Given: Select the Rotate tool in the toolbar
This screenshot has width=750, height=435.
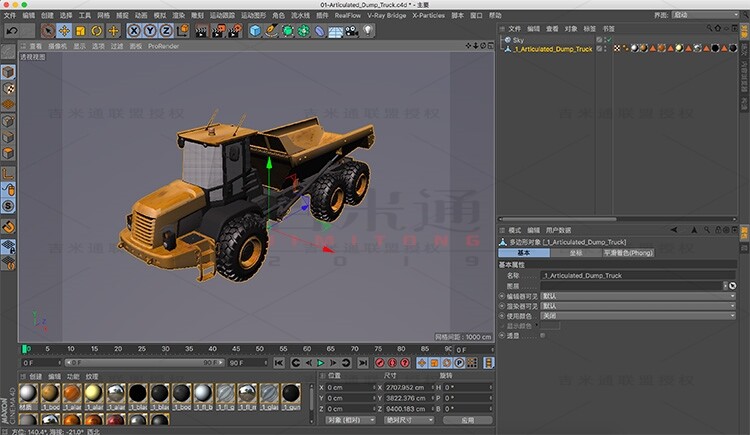Looking at the screenshot, I should tap(95, 31).
